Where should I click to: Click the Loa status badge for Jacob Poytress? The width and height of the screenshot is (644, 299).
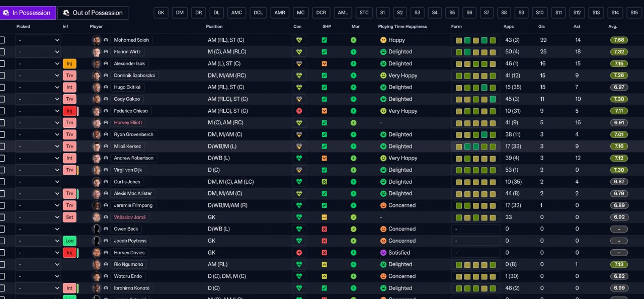point(69,241)
